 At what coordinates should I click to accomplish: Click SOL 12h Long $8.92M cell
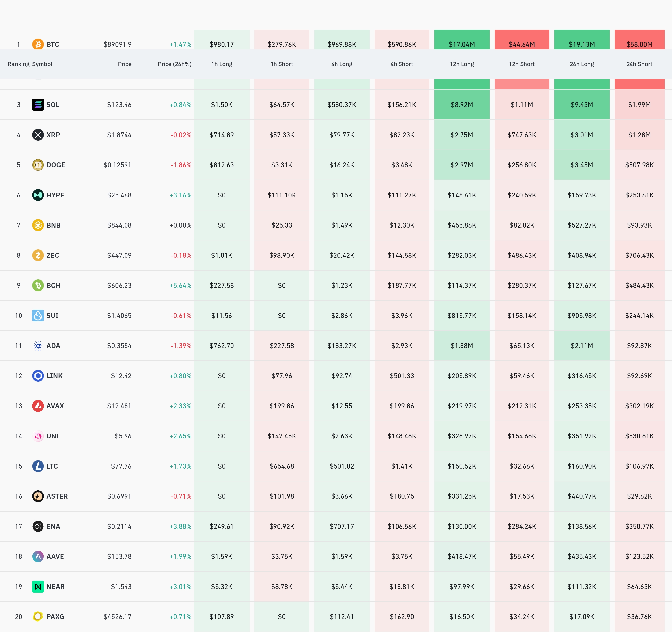[462, 105]
